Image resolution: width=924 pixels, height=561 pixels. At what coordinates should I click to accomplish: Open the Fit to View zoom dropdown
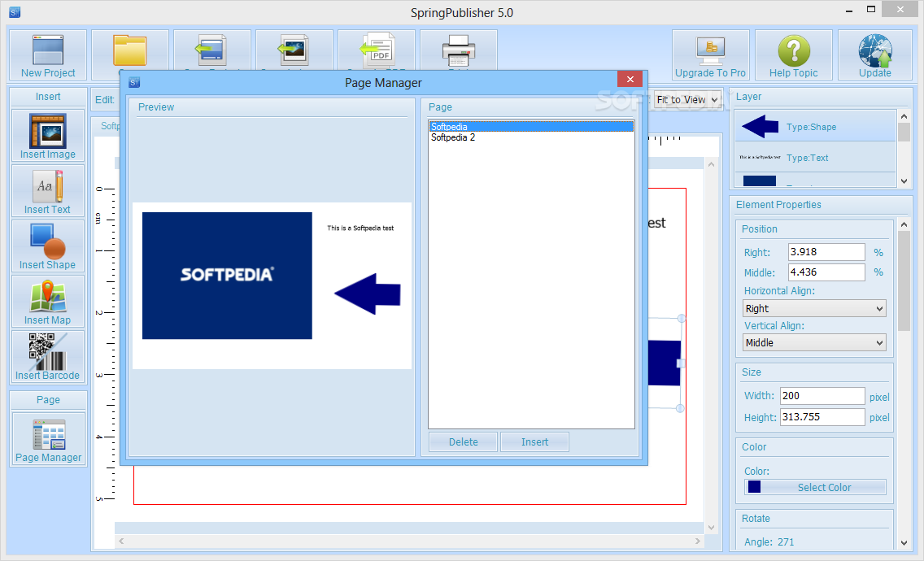coord(687,99)
